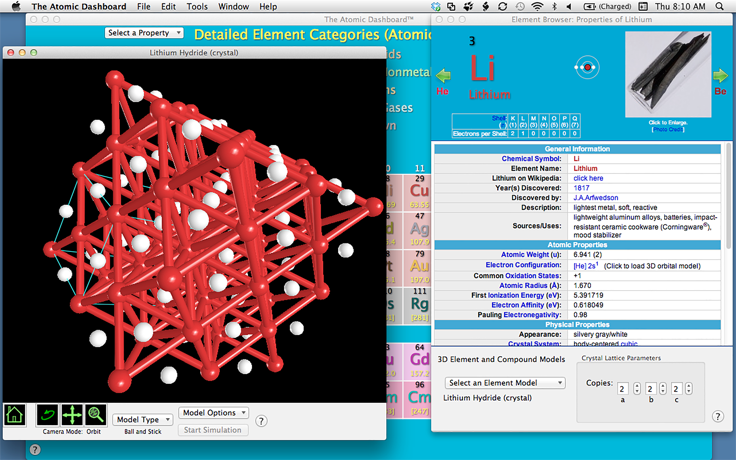Click the Be label under the forward arrow
This screenshot has height=460, width=736.
coord(720,91)
